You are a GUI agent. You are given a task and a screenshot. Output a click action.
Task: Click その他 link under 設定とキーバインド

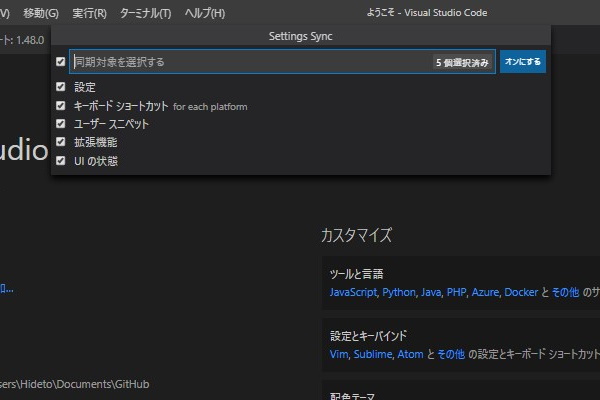tap(451, 354)
